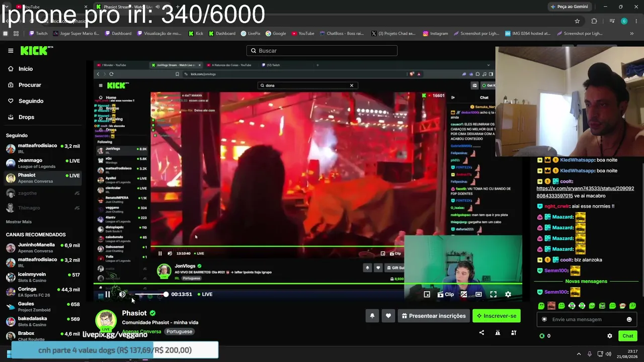This screenshot has height=362, width=644.
Task: Select the Portuguese language tag
Action: pos(179,331)
